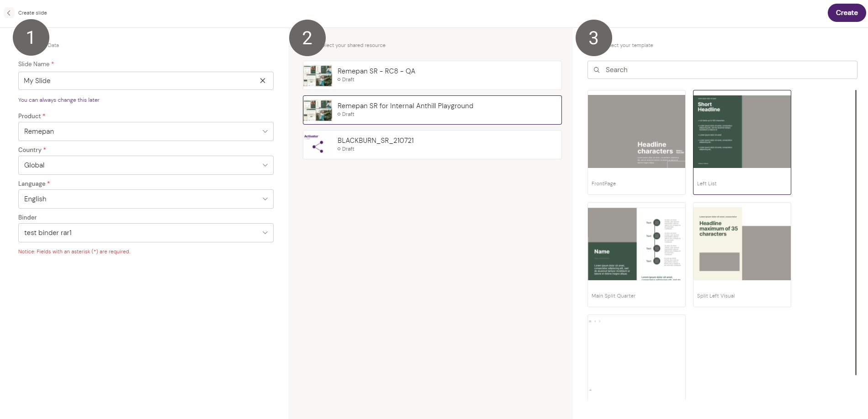Expand the Product dropdown
868x419 pixels.
pyautogui.click(x=265, y=131)
